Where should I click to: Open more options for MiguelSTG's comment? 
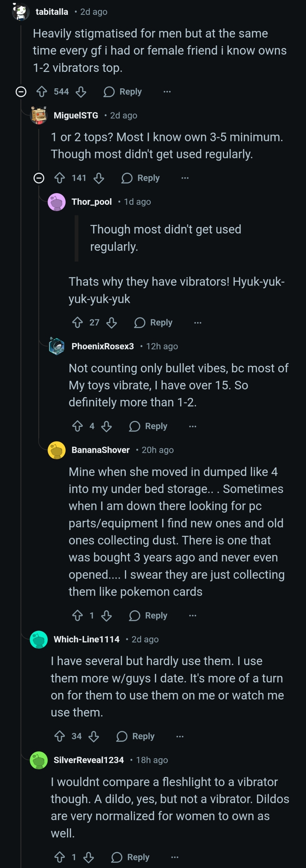click(x=185, y=178)
